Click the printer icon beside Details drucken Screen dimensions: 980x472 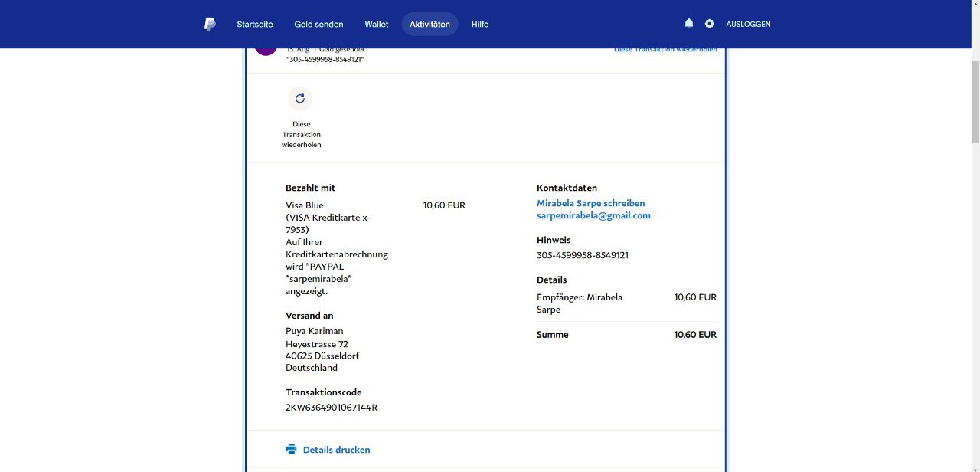[291, 450]
